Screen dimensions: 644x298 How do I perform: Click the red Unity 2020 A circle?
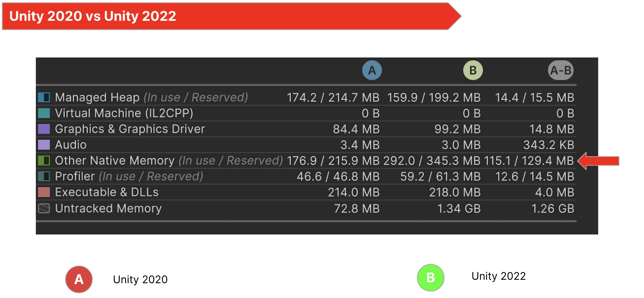click(79, 279)
